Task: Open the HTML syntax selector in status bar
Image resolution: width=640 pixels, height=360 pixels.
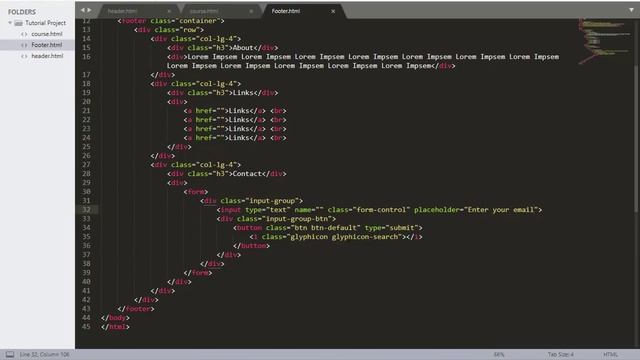Action: [610, 354]
